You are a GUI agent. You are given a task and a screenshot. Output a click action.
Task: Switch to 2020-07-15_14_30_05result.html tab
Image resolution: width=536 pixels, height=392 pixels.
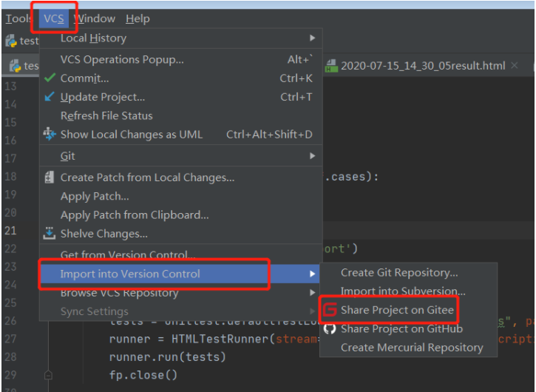[423, 66]
